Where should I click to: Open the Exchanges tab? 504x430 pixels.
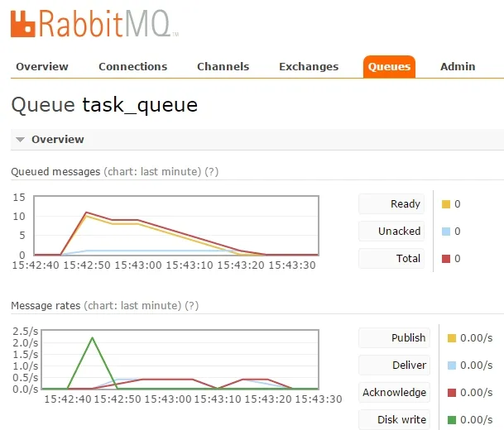click(309, 66)
